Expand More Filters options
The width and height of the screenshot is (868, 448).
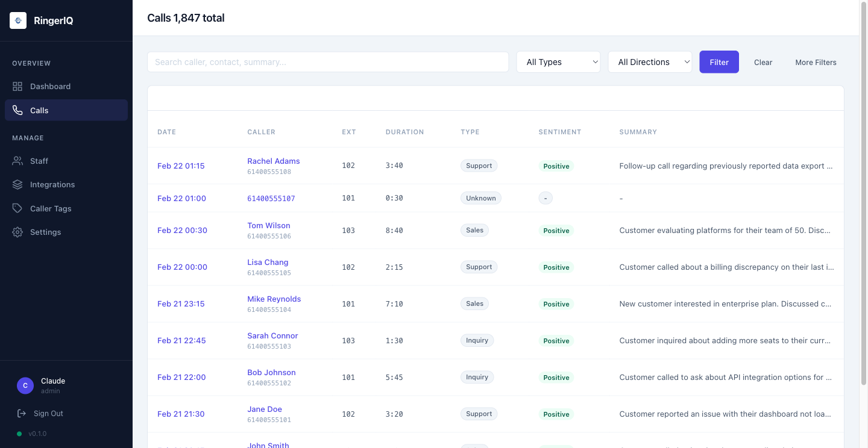pyautogui.click(x=816, y=62)
